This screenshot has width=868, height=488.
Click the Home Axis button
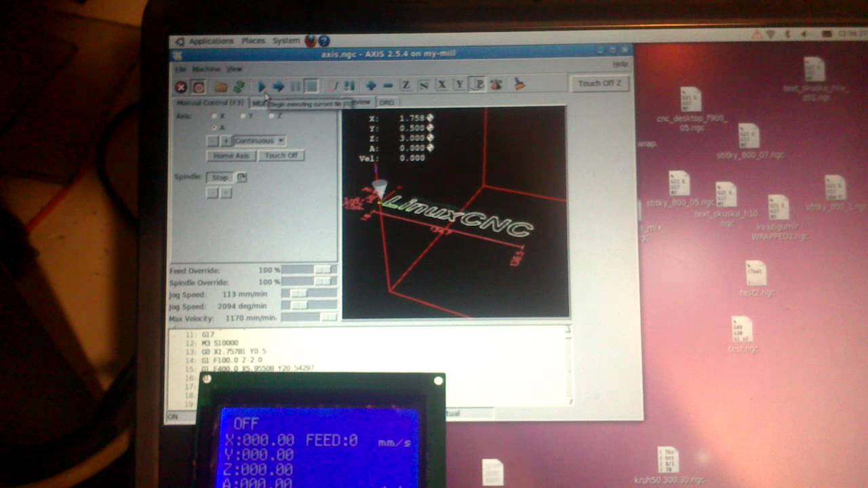click(231, 156)
